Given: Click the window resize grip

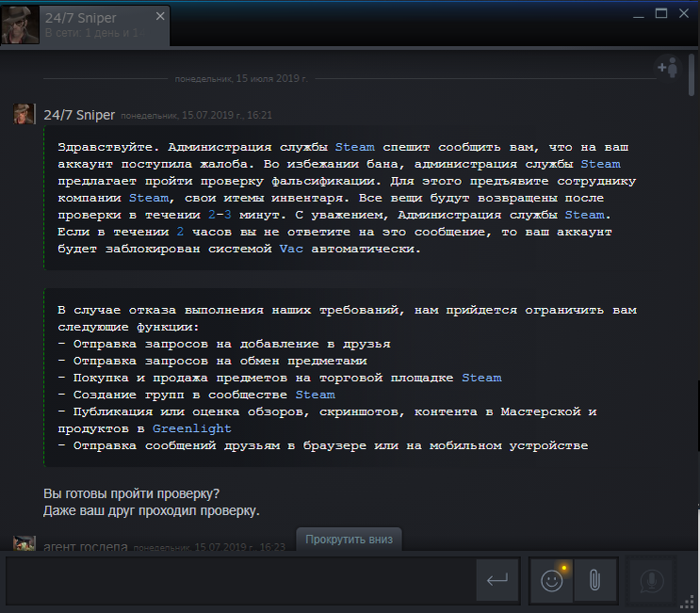Looking at the screenshot, I should tap(687, 603).
